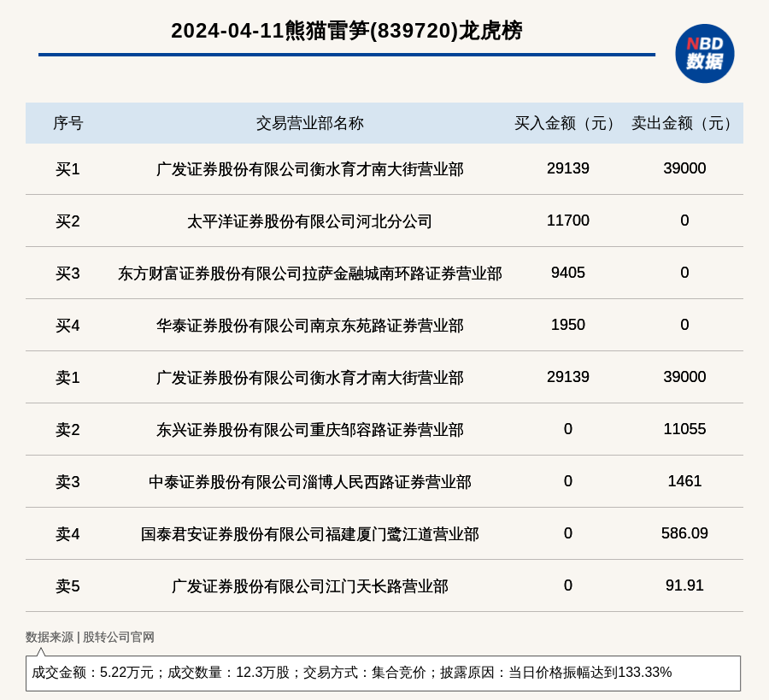Click 广发证券江门天长路营业部
This screenshot has height=700, width=769.
coord(310,586)
